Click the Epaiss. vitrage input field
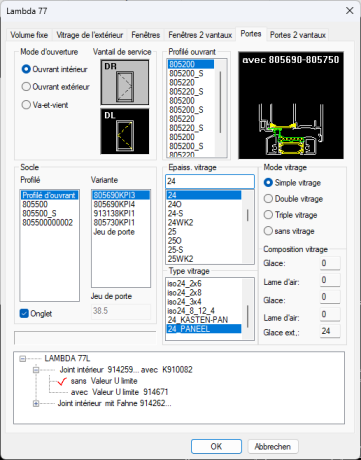 pyautogui.click(x=210, y=181)
